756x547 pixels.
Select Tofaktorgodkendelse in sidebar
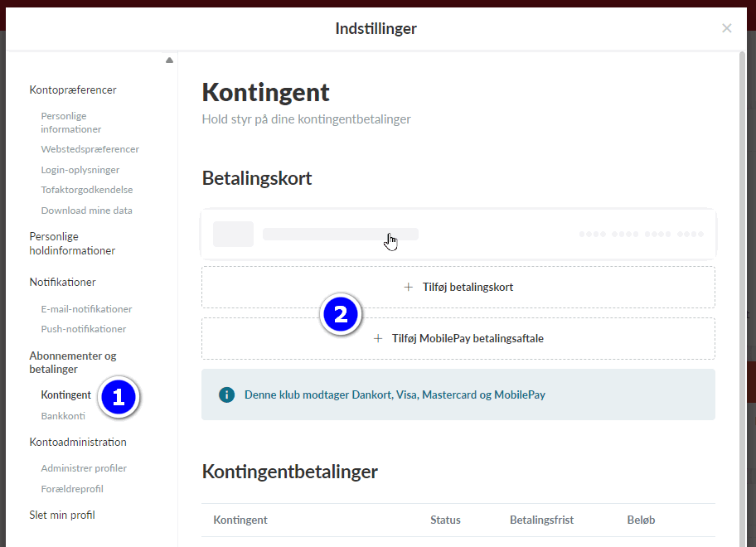click(x=87, y=190)
